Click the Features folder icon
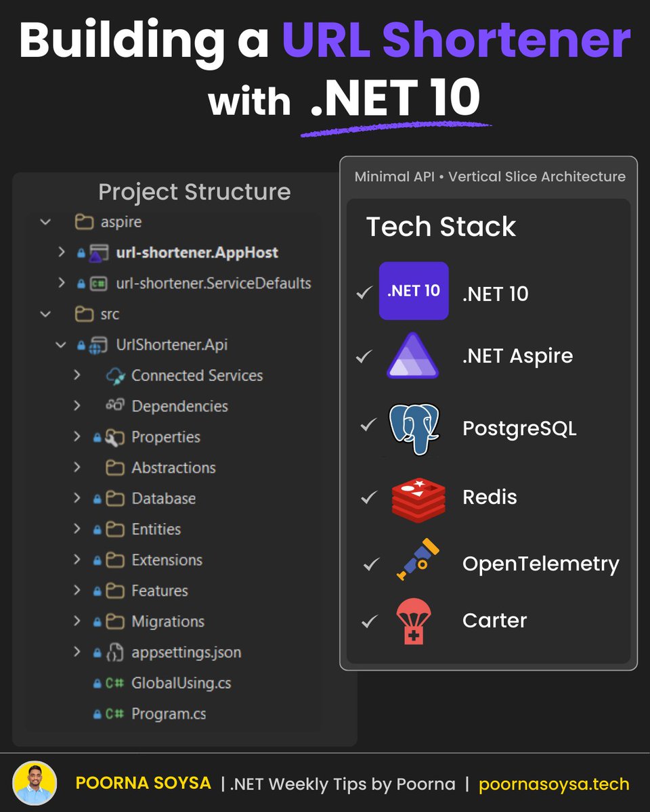The height and width of the screenshot is (812, 650). 115,591
